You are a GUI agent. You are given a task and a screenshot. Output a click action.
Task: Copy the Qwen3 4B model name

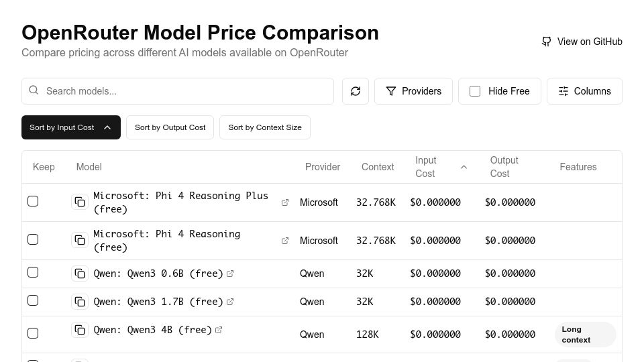tap(80, 330)
